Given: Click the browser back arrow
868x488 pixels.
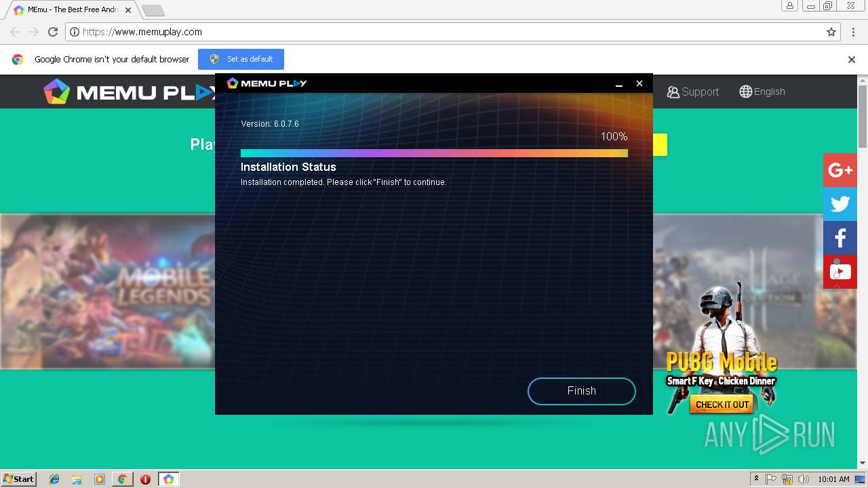Looking at the screenshot, I should pos(15,32).
